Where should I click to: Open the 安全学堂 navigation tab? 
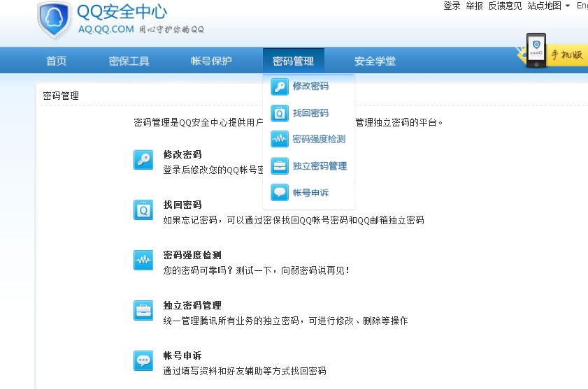pyautogui.click(x=375, y=61)
